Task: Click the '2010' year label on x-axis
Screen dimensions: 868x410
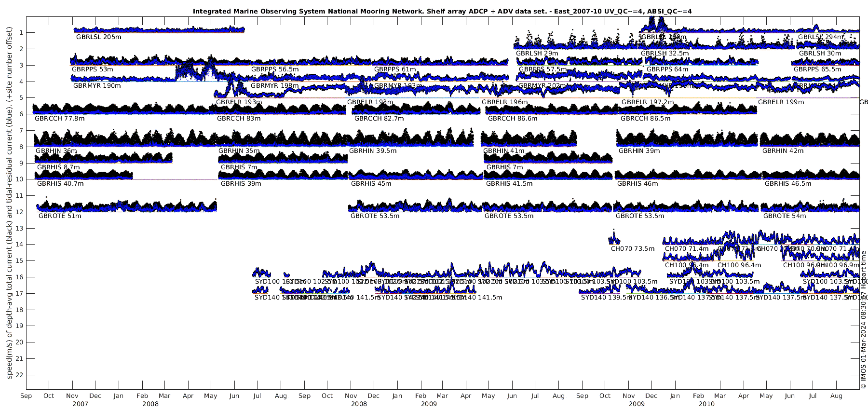Action: pyautogui.click(x=706, y=404)
